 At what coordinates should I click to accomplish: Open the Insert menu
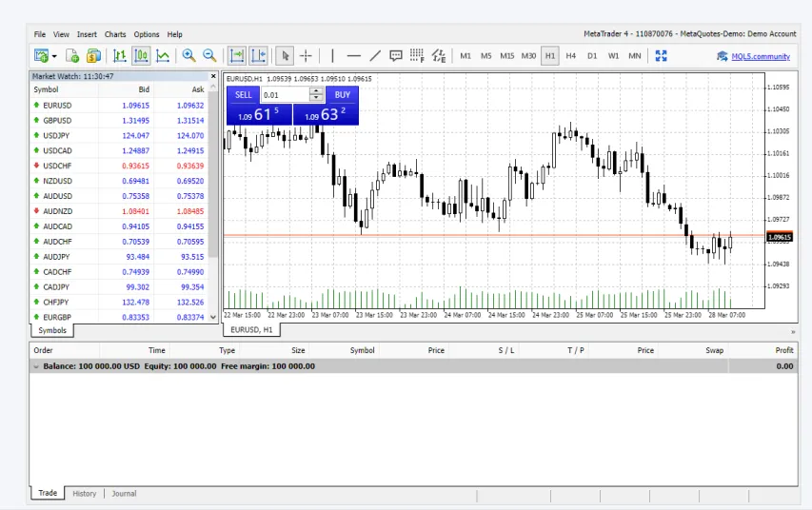(x=87, y=34)
